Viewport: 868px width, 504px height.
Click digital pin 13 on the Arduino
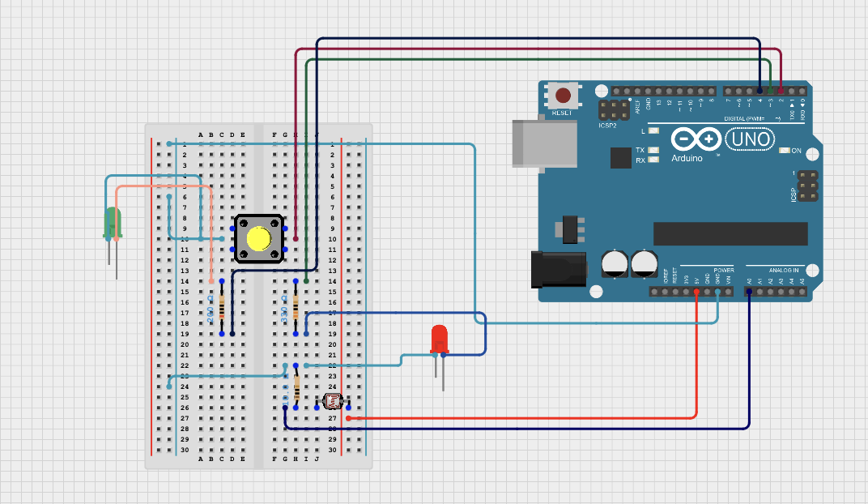coord(659,92)
